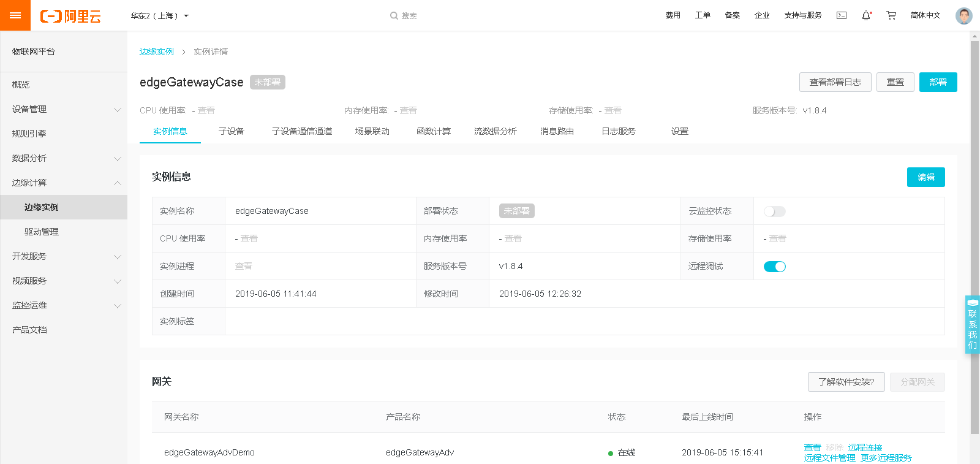Disable the 远程调试 switch
Viewport: 980px width, 464px height.
point(774,267)
